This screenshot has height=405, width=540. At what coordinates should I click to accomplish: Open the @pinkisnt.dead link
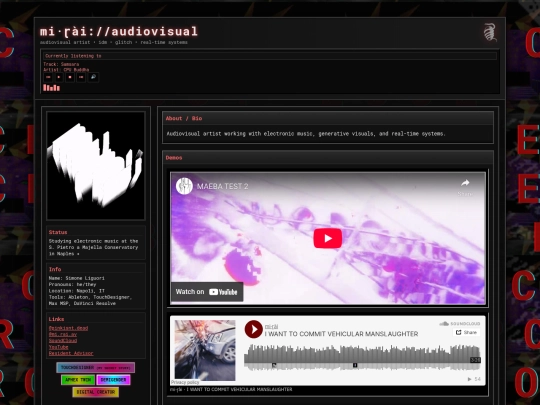[x=68, y=328]
